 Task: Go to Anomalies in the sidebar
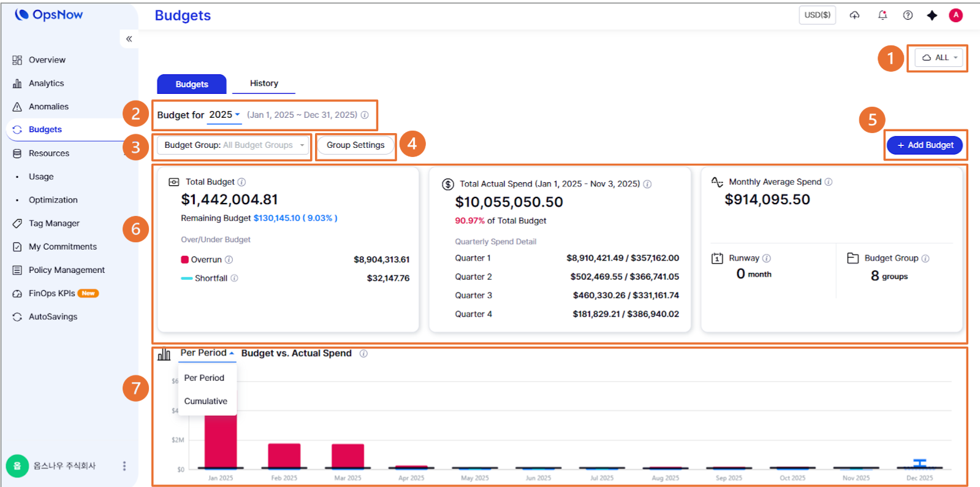48,107
